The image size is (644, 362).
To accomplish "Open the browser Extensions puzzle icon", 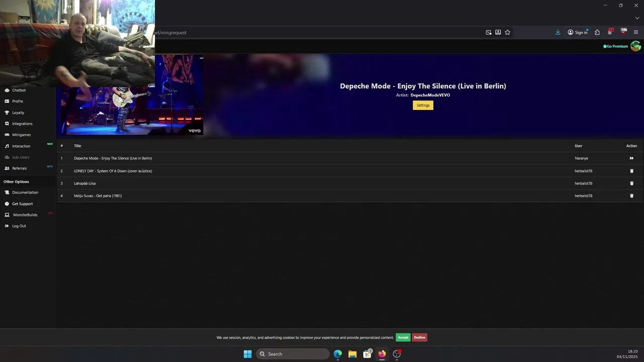I will click(597, 32).
